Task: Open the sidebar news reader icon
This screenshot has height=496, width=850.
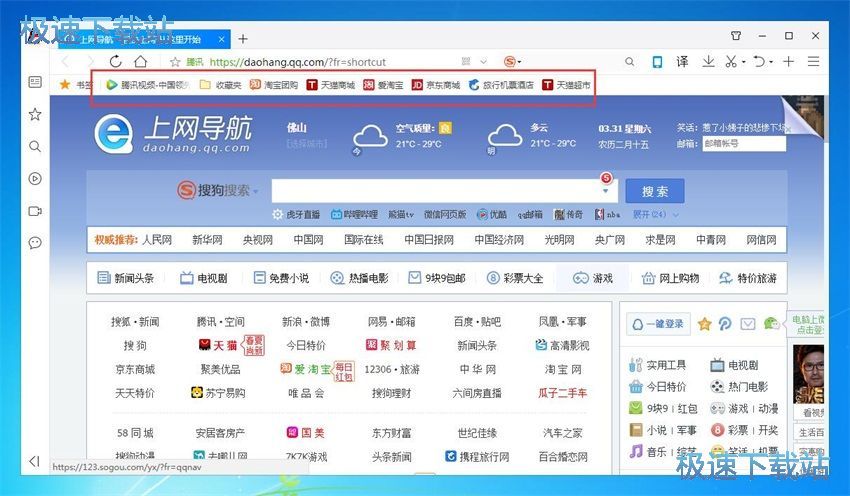Action: tap(35, 82)
